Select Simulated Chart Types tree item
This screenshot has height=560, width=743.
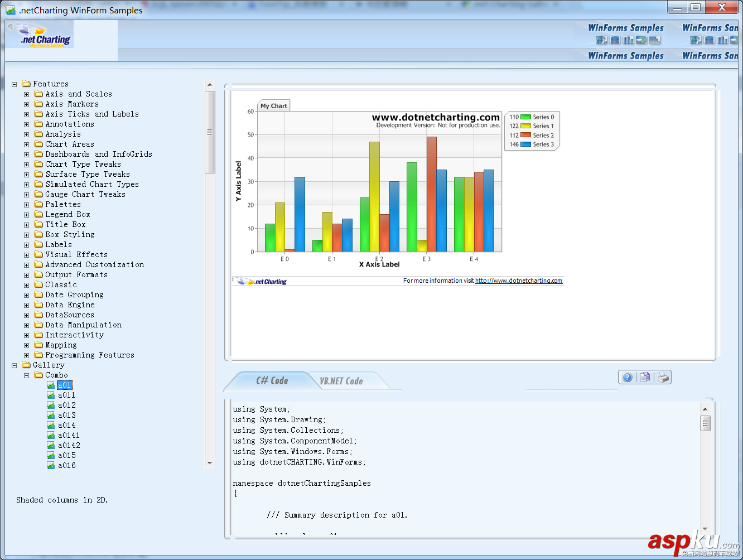pyautogui.click(x=92, y=184)
